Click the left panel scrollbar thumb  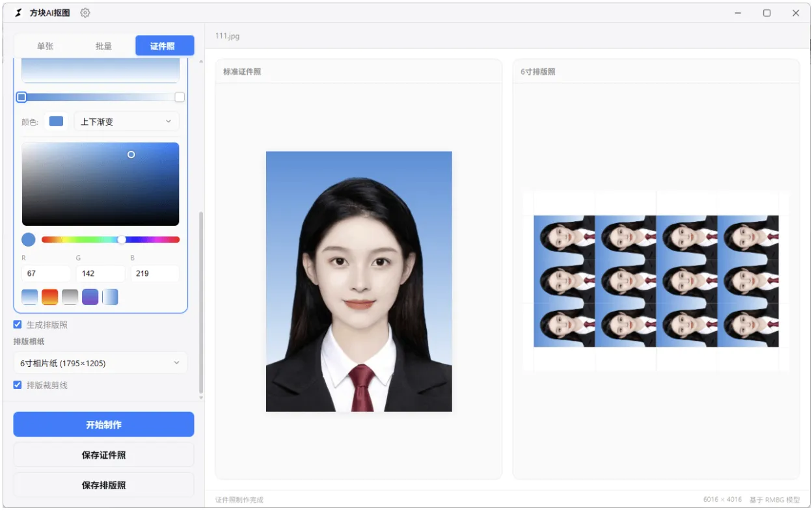(200, 302)
